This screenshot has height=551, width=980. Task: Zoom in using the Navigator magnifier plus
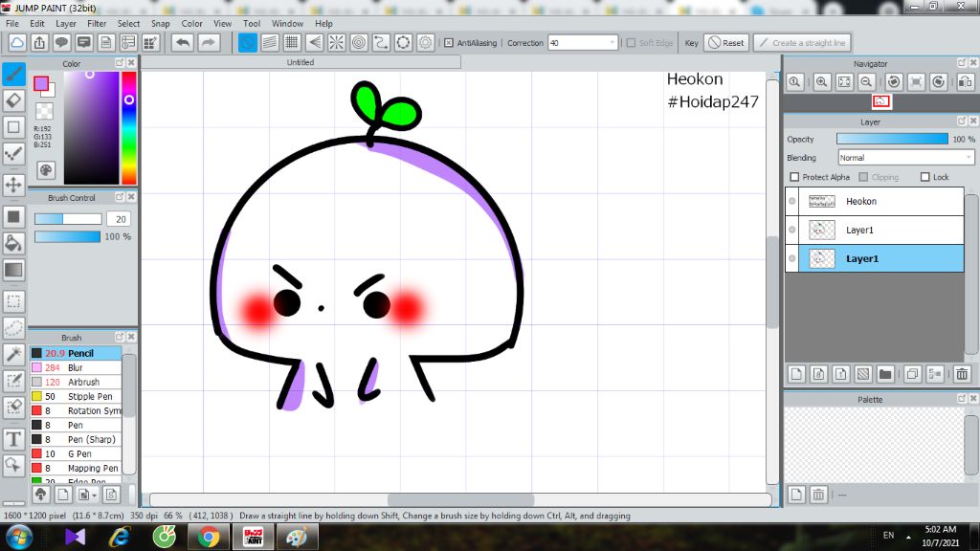coord(822,82)
